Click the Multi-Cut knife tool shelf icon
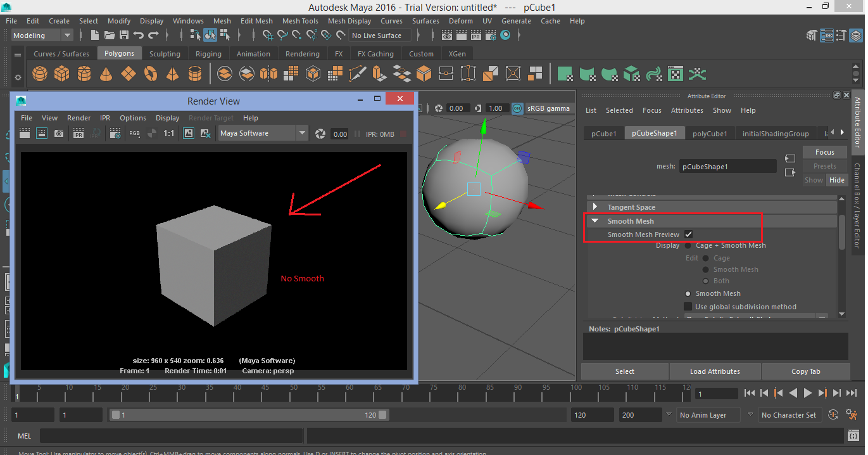The width and height of the screenshot is (868, 455). click(358, 74)
